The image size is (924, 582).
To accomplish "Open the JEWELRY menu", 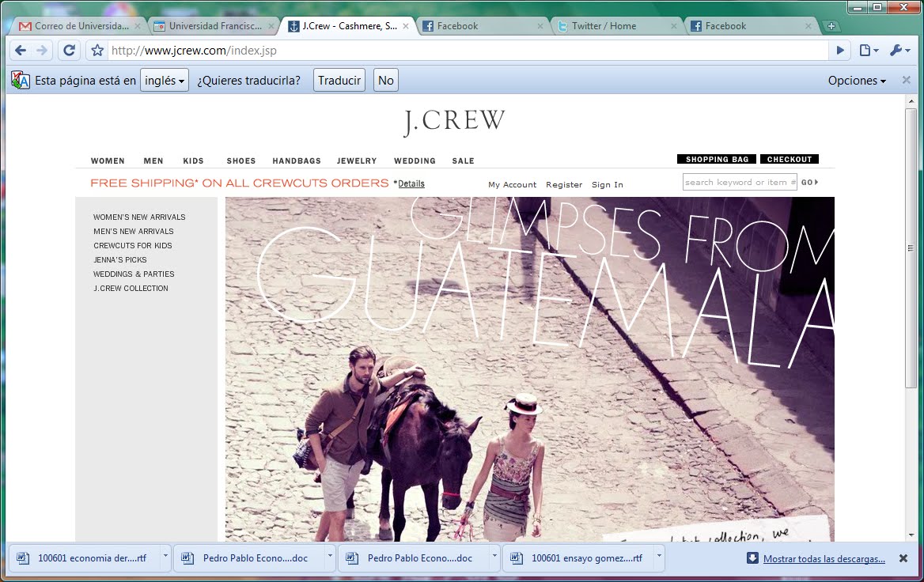I will coord(357,161).
